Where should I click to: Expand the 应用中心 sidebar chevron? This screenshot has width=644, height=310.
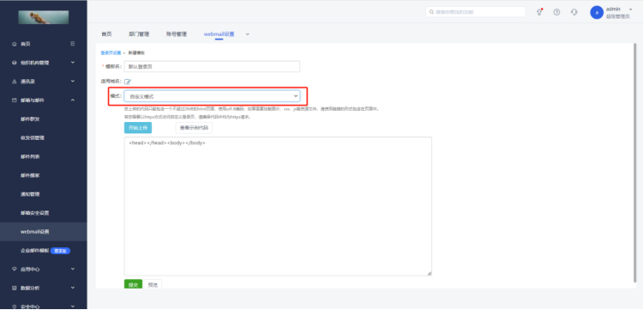click(73, 270)
